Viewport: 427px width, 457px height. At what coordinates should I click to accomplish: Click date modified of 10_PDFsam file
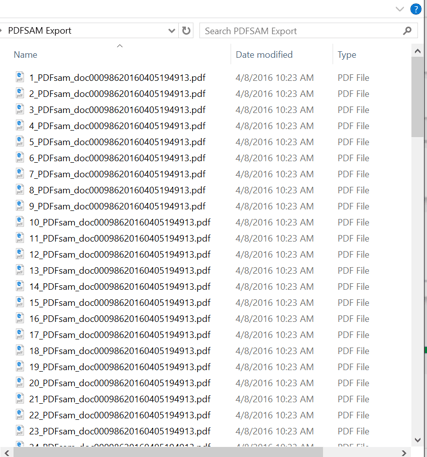(275, 222)
